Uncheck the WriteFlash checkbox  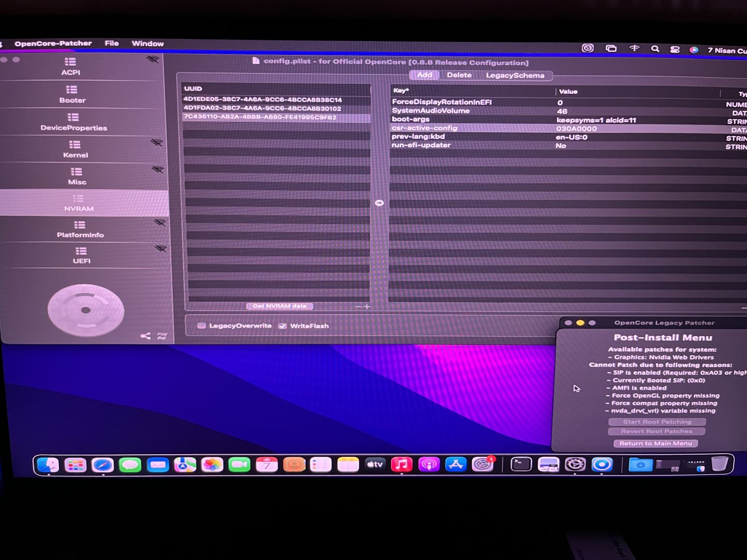click(x=283, y=326)
